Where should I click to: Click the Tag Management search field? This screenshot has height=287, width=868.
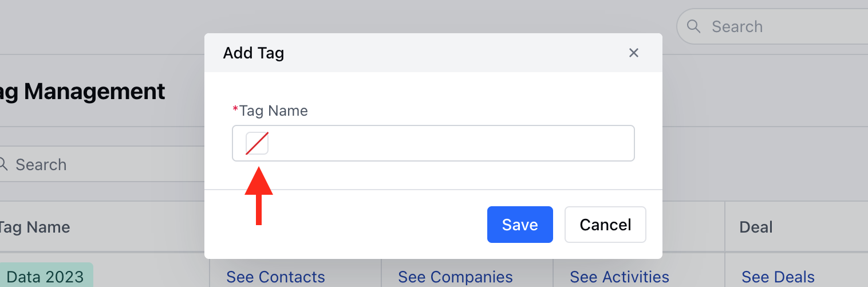tap(102, 164)
